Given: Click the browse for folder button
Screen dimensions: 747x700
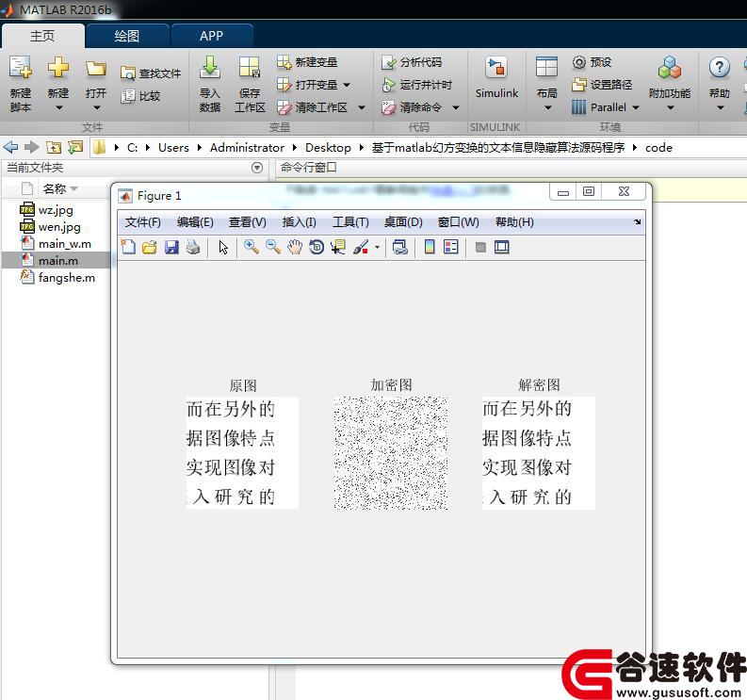Looking at the screenshot, I should pos(75,147).
